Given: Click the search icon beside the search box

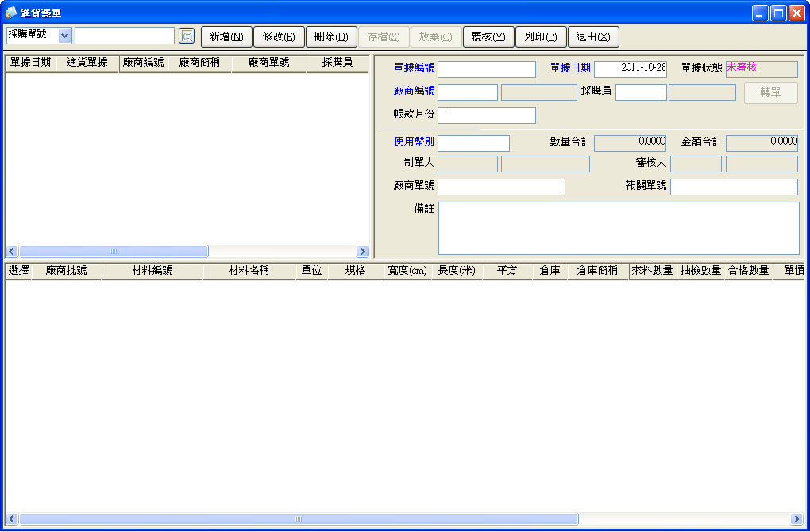Looking at the screenshot, I should [187, 37].
